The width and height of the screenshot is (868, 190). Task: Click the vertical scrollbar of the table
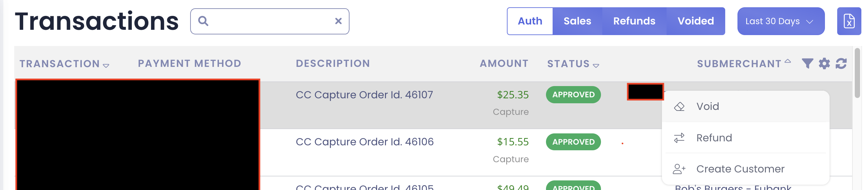pyautogui.click(x=857, y=73)
